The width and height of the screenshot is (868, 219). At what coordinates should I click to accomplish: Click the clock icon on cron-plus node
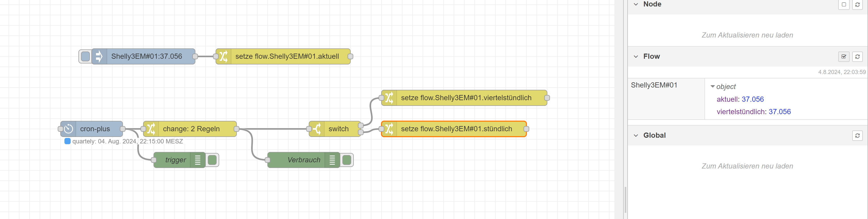pyautogui.click(x=68, y=129)
